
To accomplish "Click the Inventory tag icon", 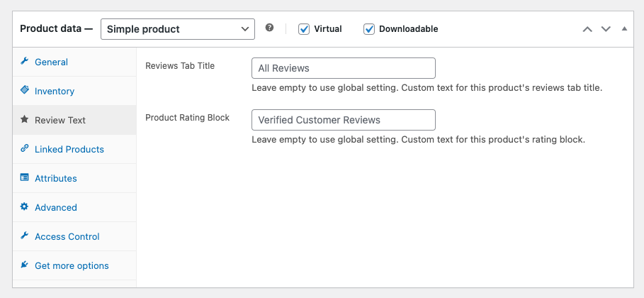I will [25, 91].
